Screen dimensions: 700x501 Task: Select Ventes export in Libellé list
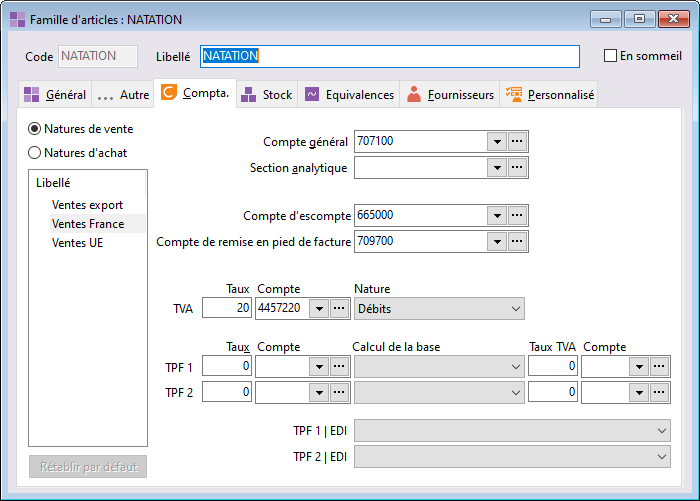tap(88, 205)
